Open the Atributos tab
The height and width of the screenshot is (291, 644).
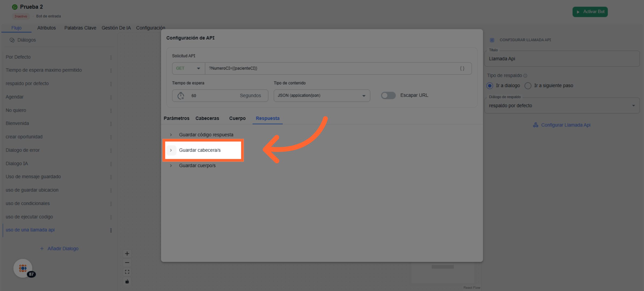click(46, 28)
